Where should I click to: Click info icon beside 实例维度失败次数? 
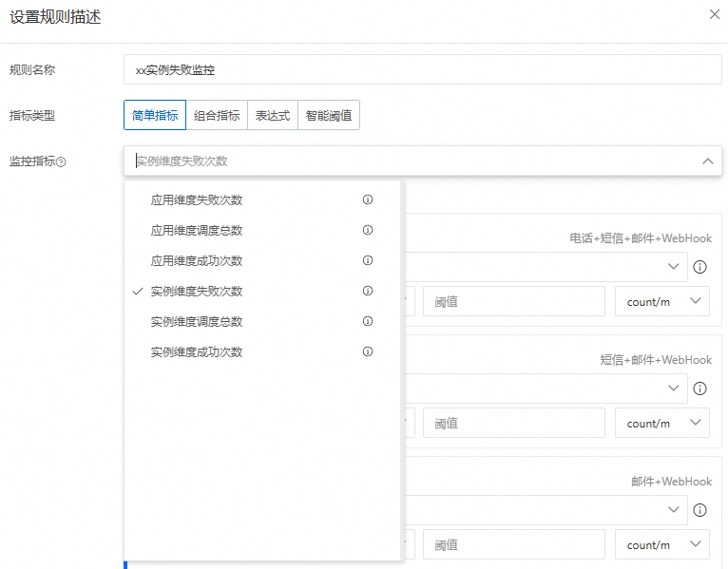pos(368,291)
